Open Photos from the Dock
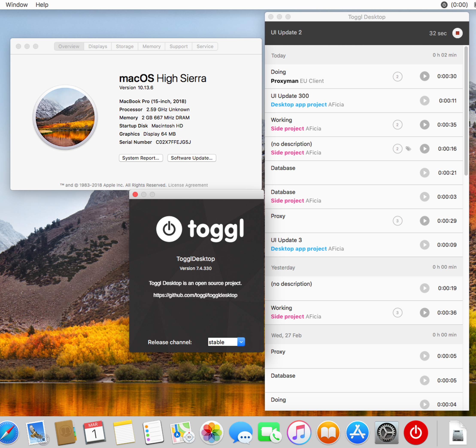The image size is (476, 448). (x=211, y=433)
